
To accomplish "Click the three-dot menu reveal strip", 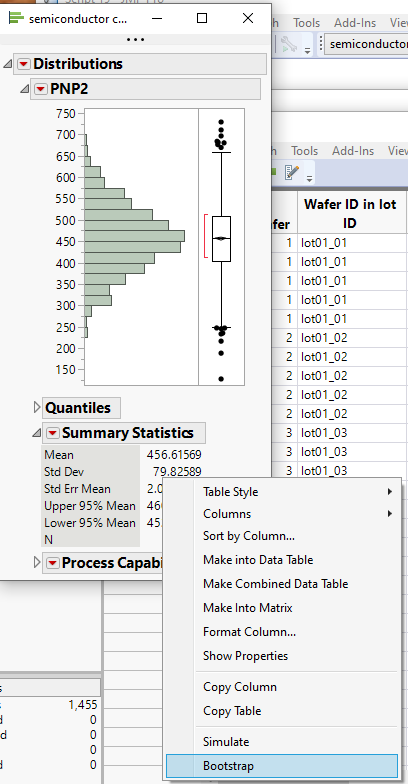I will click(x=136, y=39).
